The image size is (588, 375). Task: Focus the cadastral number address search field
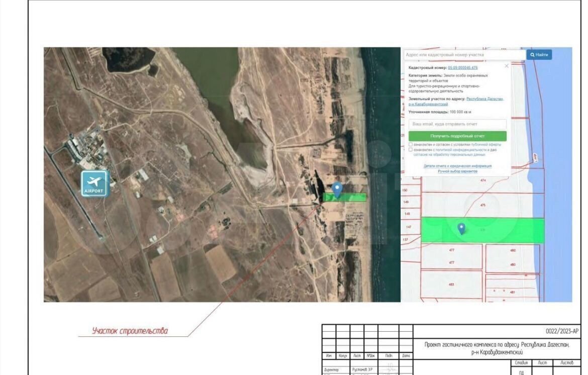(x=465, y=55)
